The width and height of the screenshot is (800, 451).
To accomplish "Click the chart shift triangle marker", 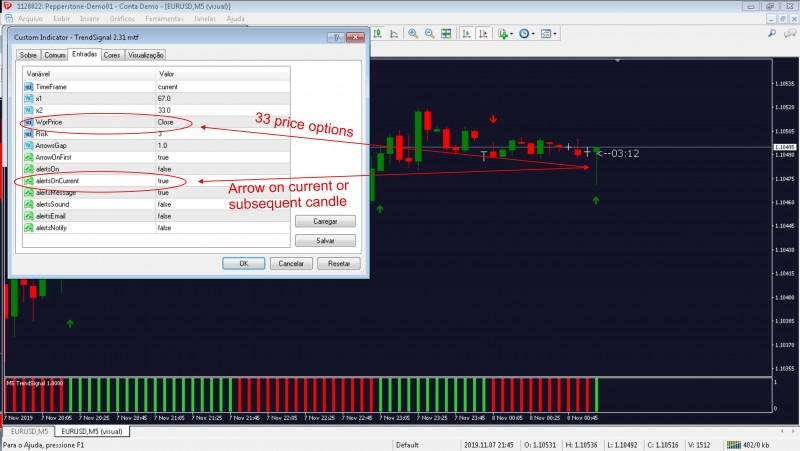I will 618,61.
